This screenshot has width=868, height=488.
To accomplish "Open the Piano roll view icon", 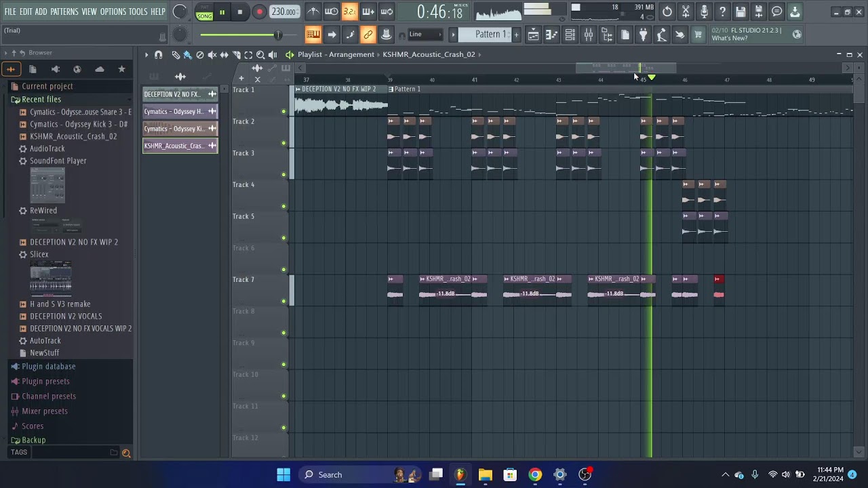I will [552, 35].
